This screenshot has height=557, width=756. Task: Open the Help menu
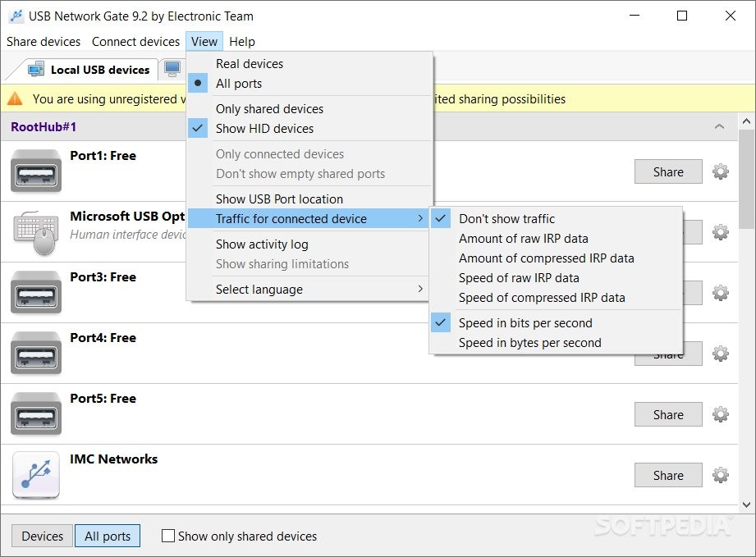point(242,42)
